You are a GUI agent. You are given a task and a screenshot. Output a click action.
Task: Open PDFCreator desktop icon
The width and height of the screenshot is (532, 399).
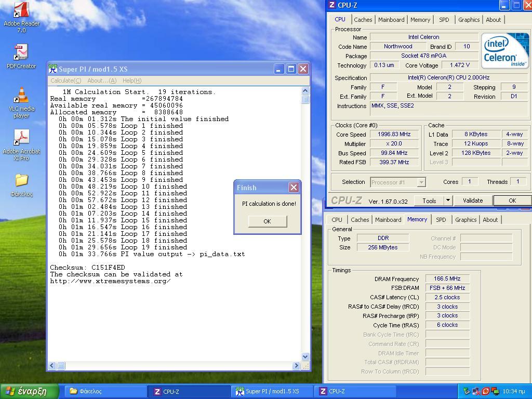21,56
